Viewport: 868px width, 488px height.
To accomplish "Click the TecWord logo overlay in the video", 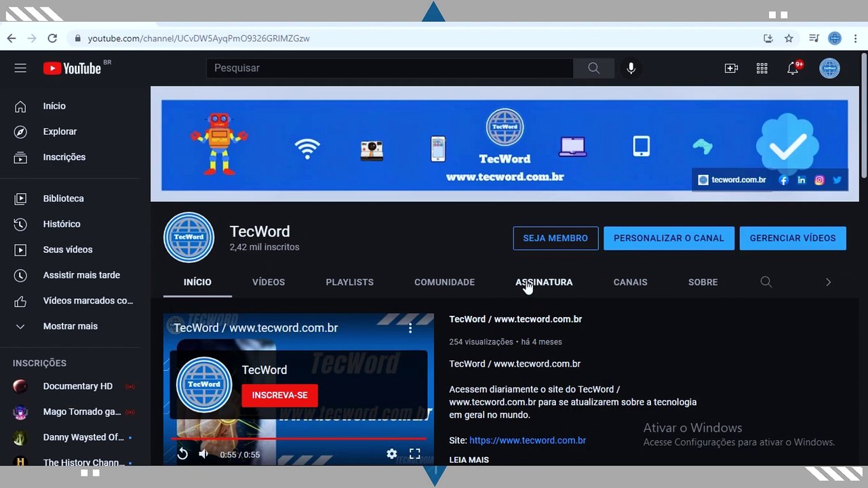I will (x=203, y=384).
